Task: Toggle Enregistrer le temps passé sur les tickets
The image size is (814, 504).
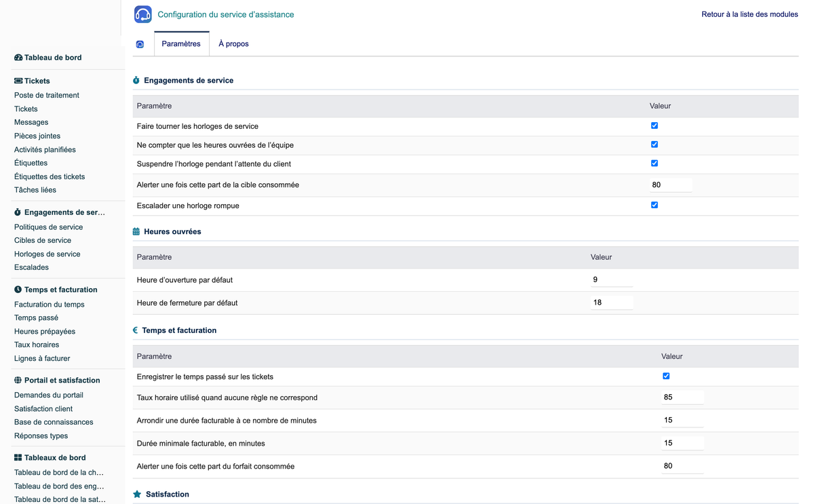Action: (666, 376)
